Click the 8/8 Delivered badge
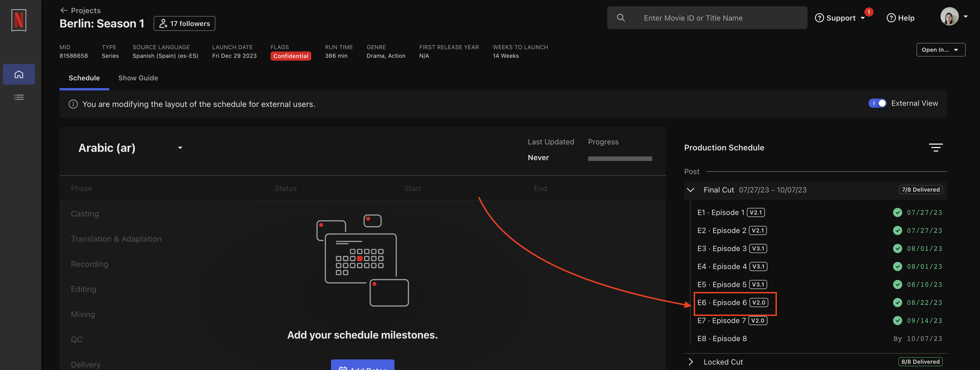Image resolution: width=980 pixels, height=370 pixels. click(x=920, y=362)
